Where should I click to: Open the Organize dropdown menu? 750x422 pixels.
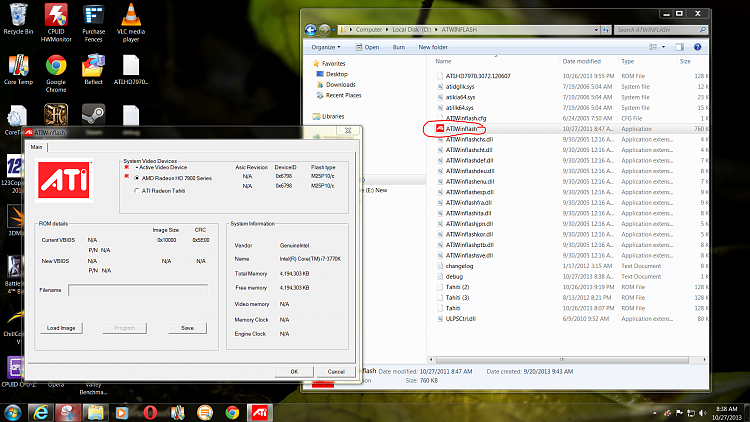tap(326, 47)
